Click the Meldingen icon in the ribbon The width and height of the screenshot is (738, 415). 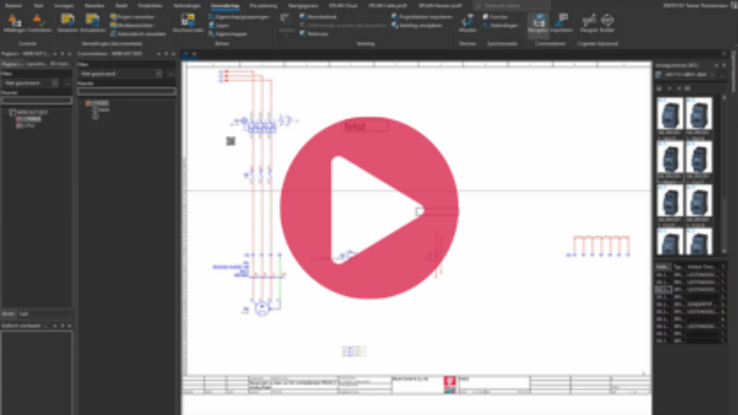(x=12, y=23)
